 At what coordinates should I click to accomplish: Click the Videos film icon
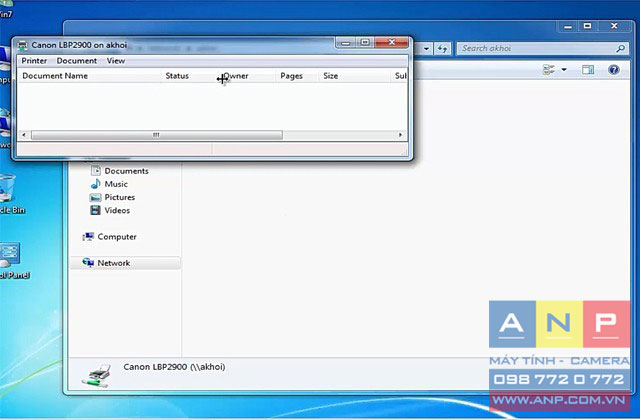(96, 210)
